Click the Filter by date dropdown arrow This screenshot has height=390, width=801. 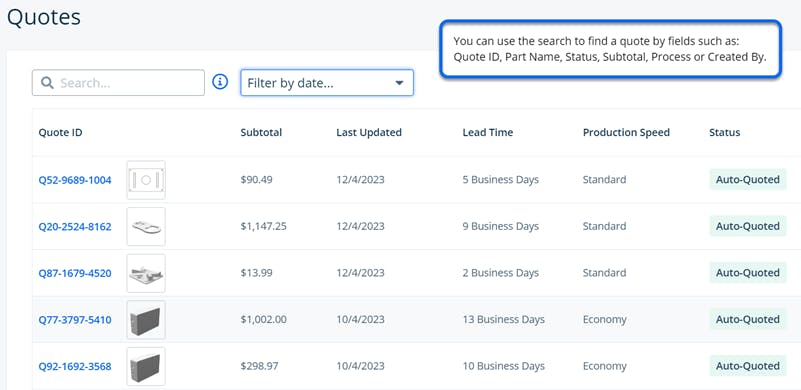399,83
